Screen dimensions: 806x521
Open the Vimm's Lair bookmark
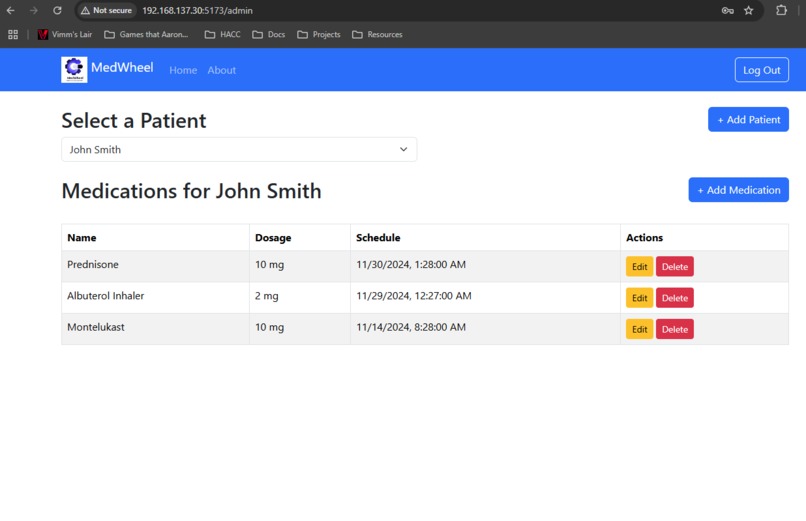(65, 34)
